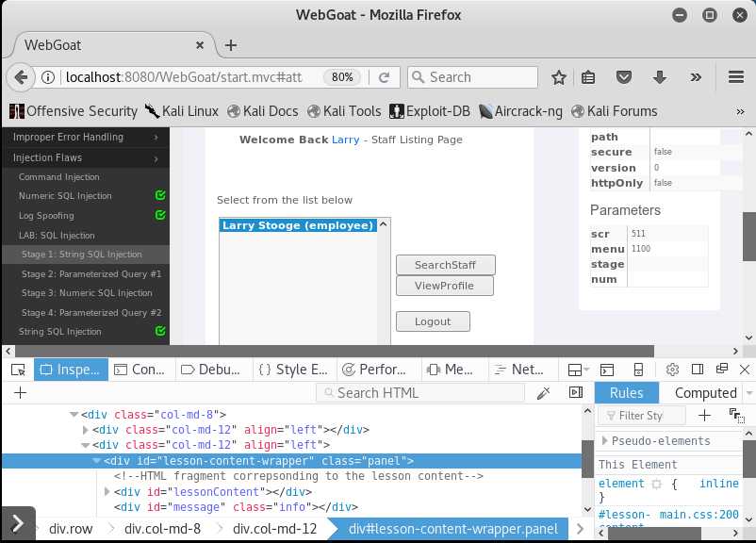Toggle responsive design mode icon
This screenshot has width=756, height=543.
(x=638, y=370)
